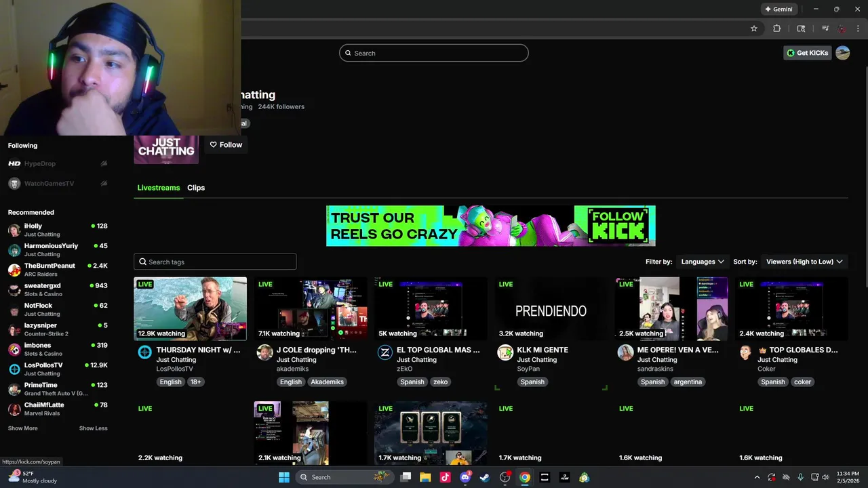868x488 pixels.
Task: Open the Just Chatting category thumbnail
Action: (166, 149)
